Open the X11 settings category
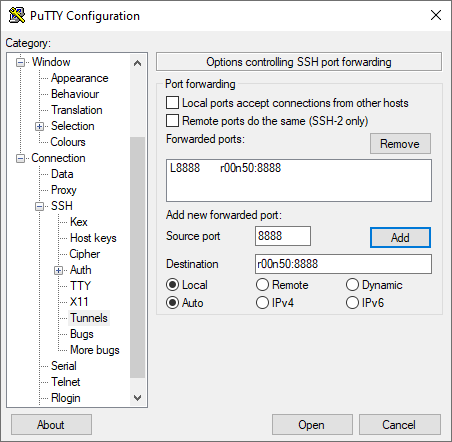 click(x=79, y=302)
